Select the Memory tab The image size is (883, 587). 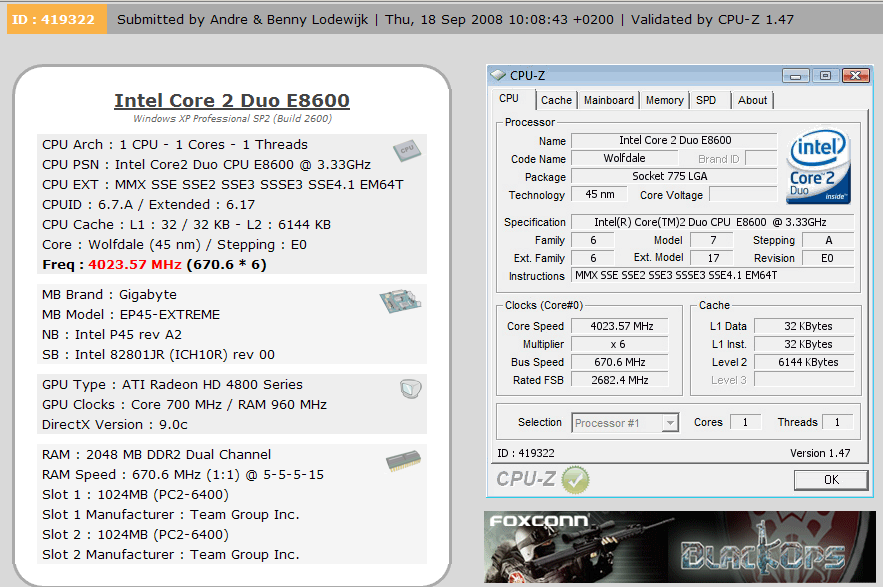665,100
